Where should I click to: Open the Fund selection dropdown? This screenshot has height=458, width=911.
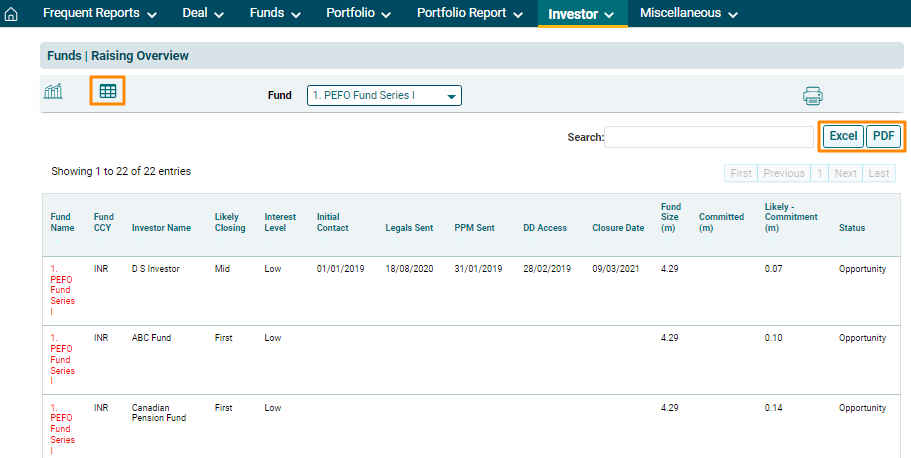[384, 96]
